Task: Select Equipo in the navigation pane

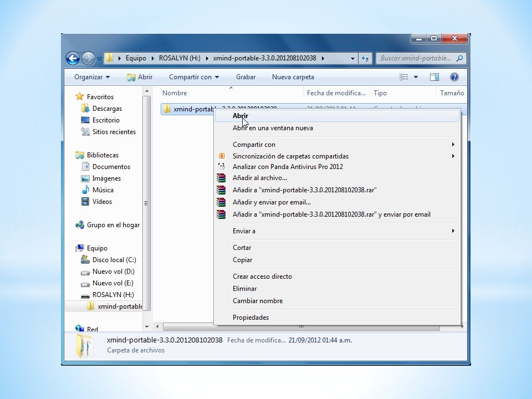Action: [91, 248]
